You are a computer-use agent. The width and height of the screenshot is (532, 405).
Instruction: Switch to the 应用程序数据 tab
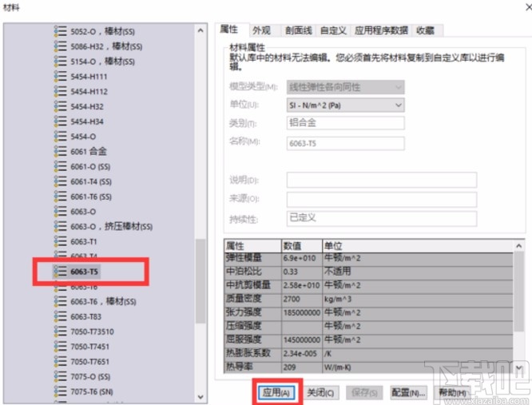pyautogui.click(x=381, y=30)
